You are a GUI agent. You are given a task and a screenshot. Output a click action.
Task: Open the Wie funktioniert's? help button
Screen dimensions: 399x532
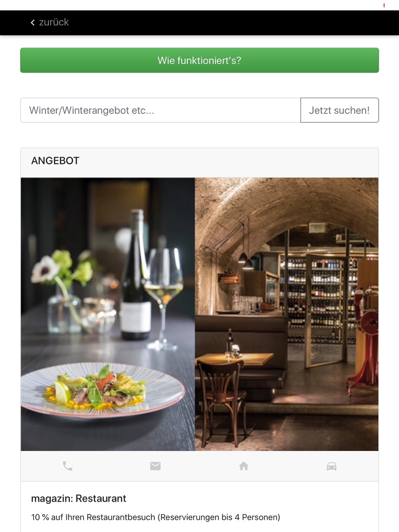pos(199,60)
